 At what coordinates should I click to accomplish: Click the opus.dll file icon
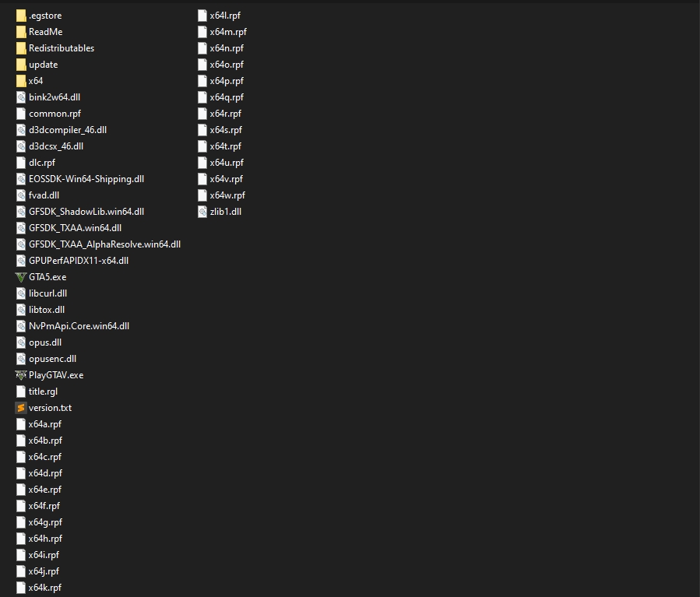tap(21, 342)
